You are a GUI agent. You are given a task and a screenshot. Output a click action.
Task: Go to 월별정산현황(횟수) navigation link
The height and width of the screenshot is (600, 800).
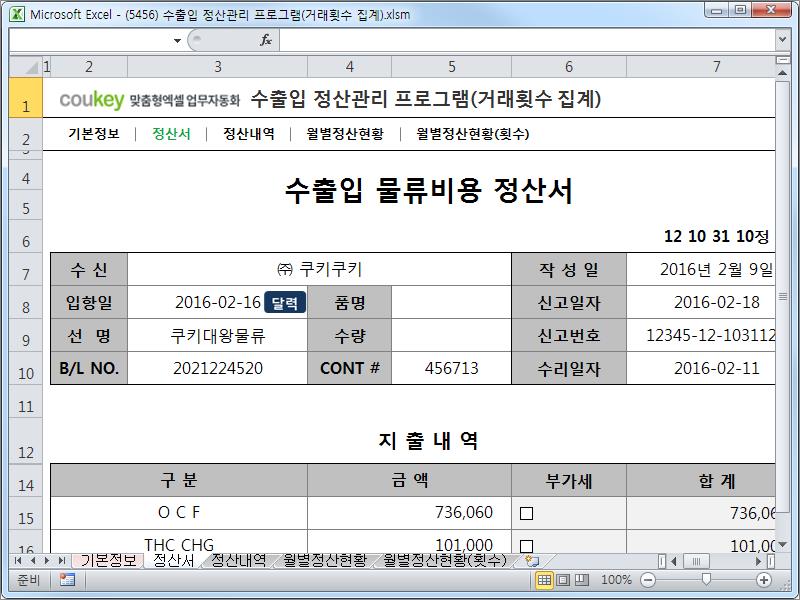point(472,134)
